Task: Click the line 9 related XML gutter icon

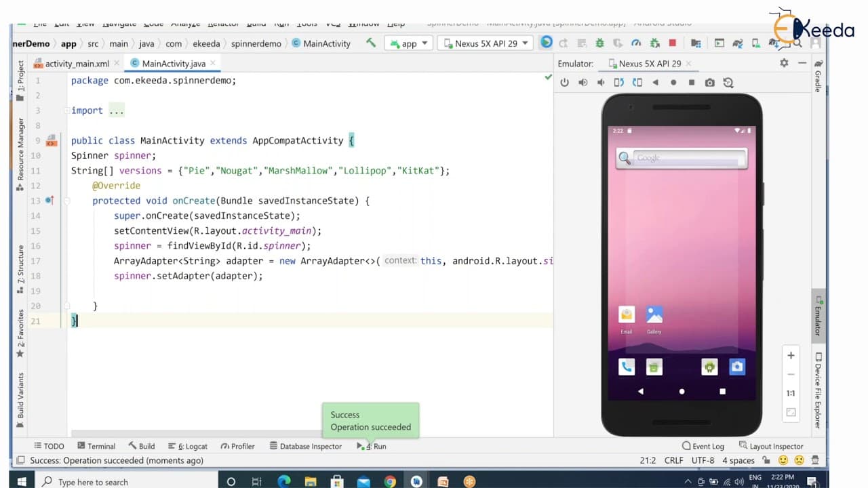Action: point(51,141)
